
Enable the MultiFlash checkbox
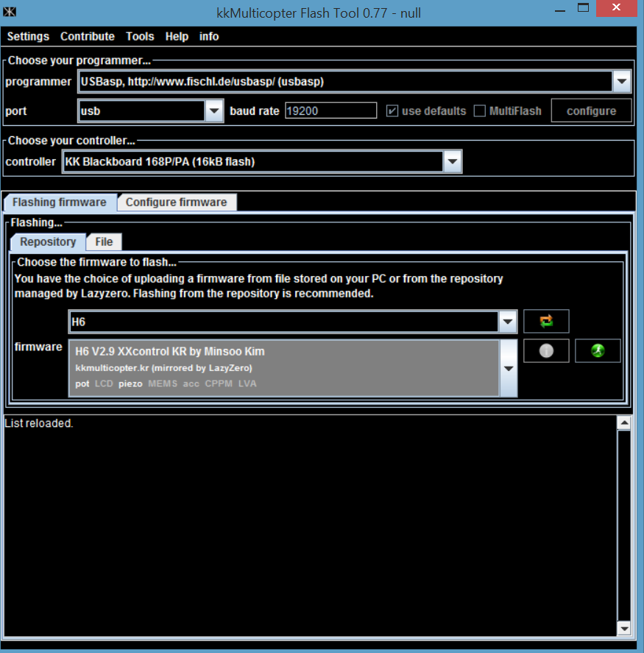coord(480,110)
